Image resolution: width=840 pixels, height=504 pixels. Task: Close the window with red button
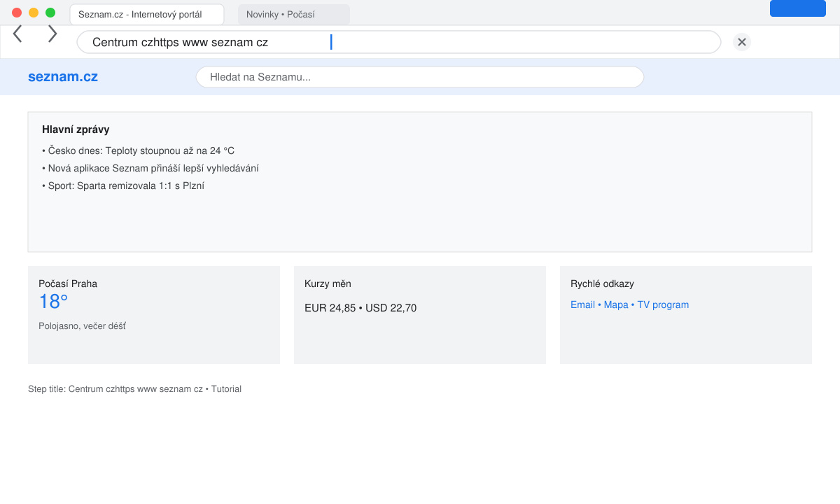[x=17, y=13]
